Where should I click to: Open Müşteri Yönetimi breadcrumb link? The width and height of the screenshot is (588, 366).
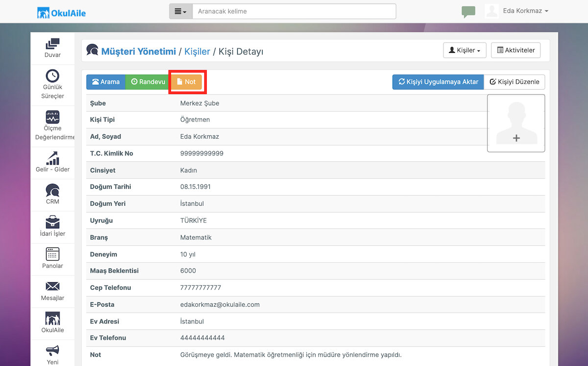coord(139,51)
